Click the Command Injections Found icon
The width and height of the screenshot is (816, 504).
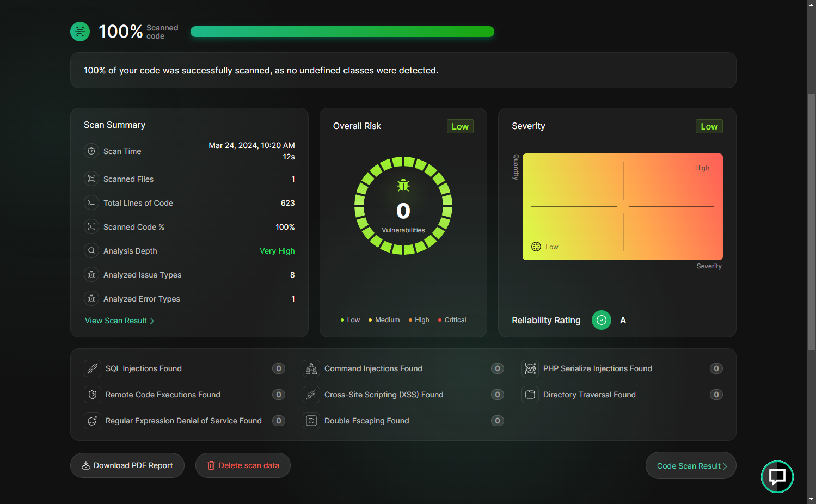311,368
